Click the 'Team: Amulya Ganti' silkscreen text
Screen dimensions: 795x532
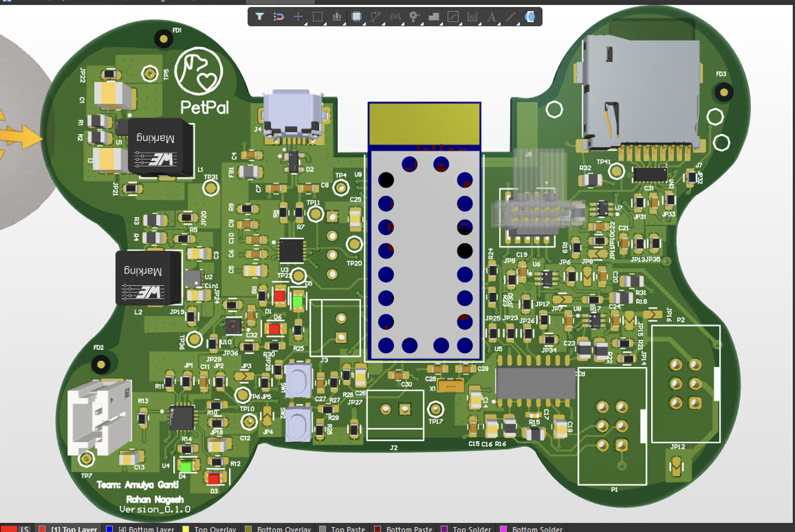pyautogui.click(x=138, y=485)
